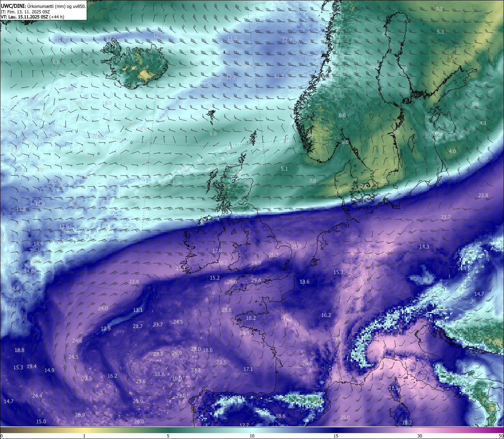This screenshot has width=504, height=439.
Task: Click the 19.0 value on the map
Action: tap(177, 378)
